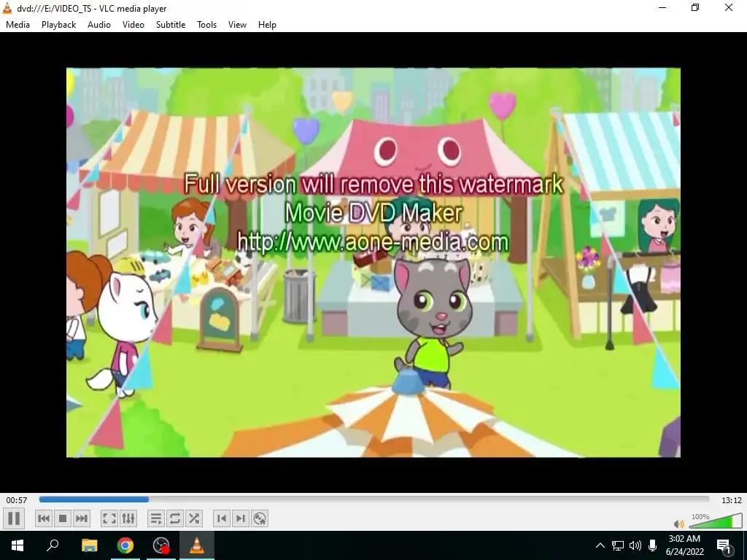Show hidden system tray icons

pos(600,545)
